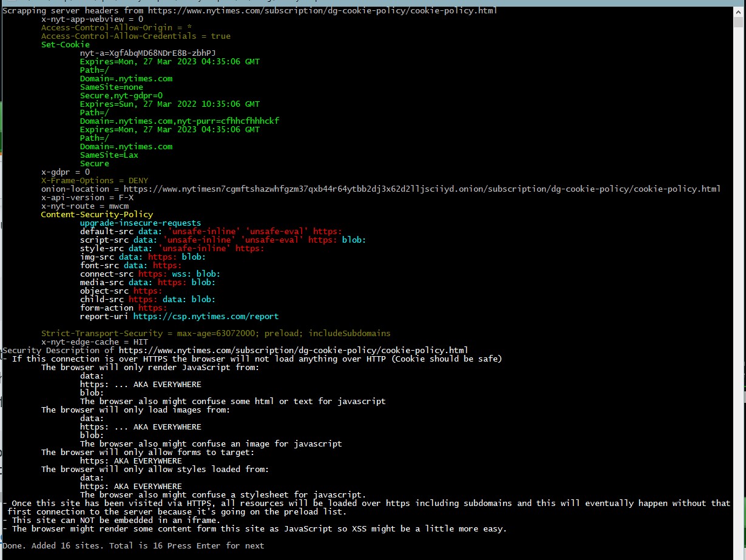This screenshot has height=560, width=746.
Task: Click 'confuse some html or text for javascript'
Action: click(233, 401)
